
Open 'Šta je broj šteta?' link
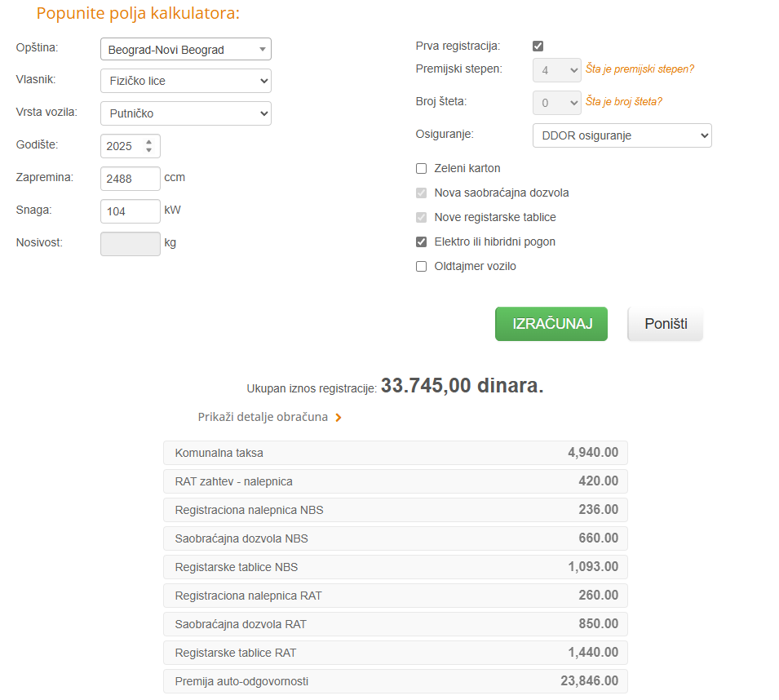pos(623,102)
